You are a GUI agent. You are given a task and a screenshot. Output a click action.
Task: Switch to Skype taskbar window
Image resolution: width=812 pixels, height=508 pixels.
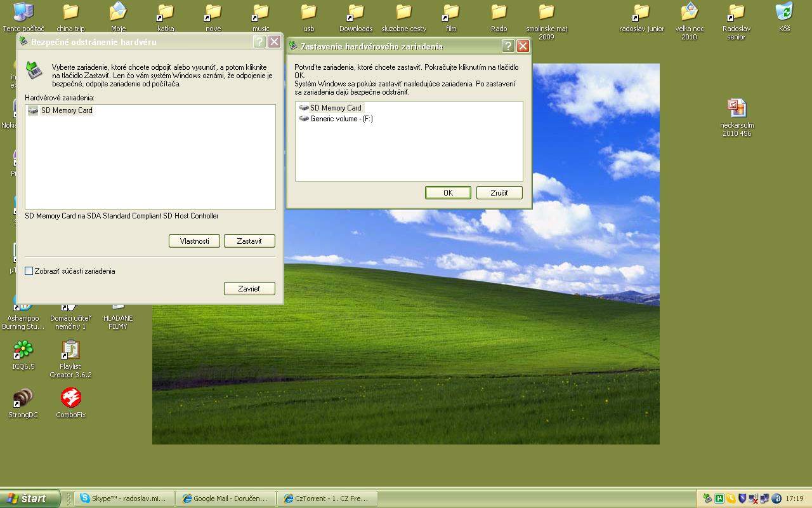pos(122,498)
